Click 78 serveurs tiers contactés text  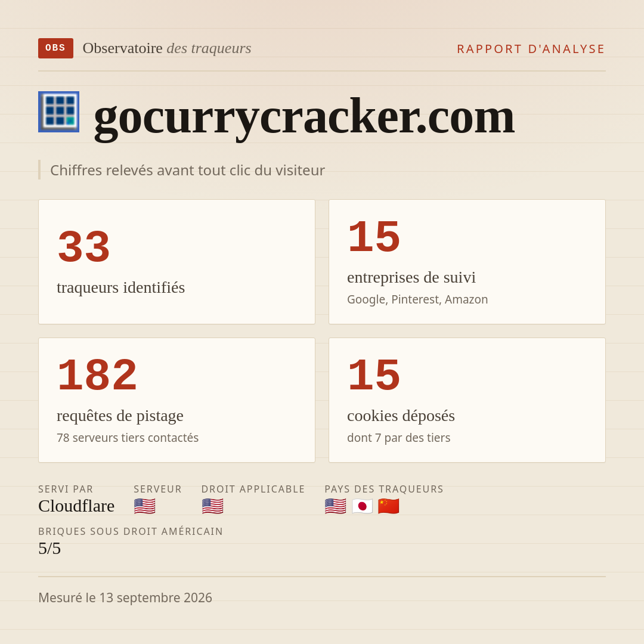click(128, 438)
